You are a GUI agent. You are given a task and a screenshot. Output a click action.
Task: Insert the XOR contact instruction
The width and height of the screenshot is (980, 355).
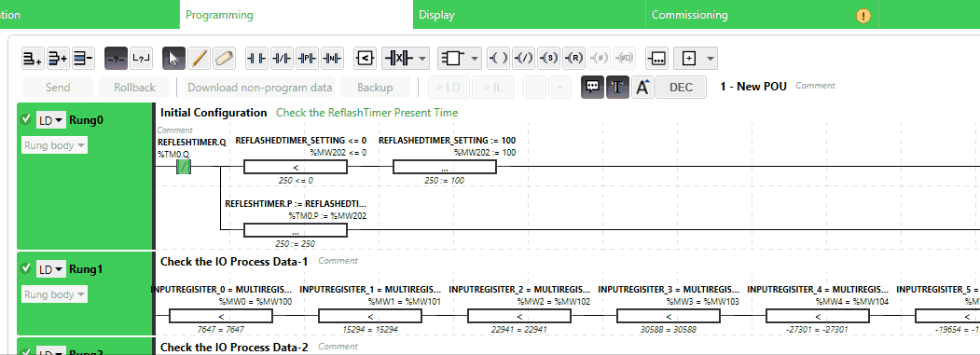398,59
